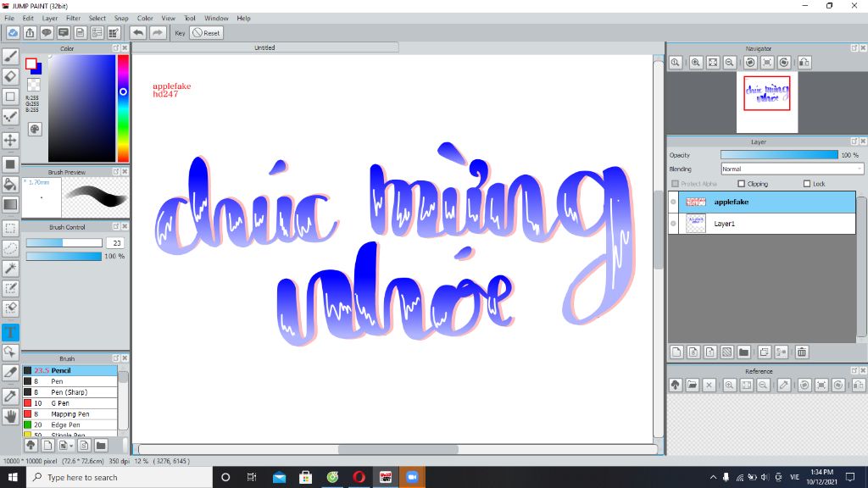Duplicate the layer using copy icon
This screenshot has width=868, height=488.
765,352
